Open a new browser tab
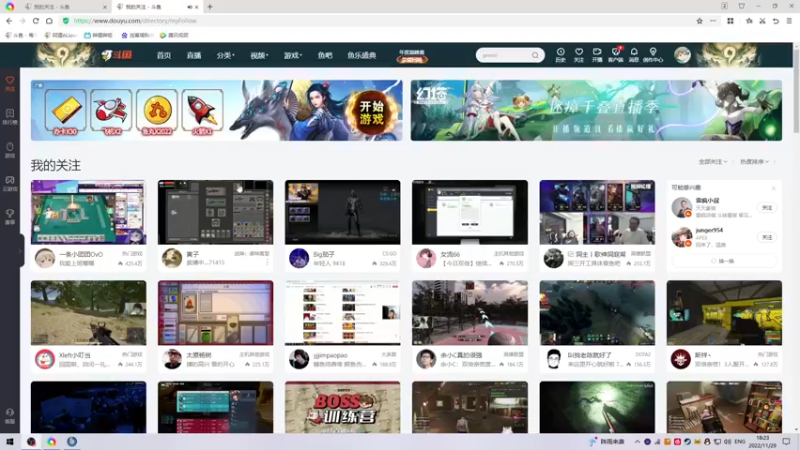The width and height of the screenshot is (800, 450). (x=210, y=7)
